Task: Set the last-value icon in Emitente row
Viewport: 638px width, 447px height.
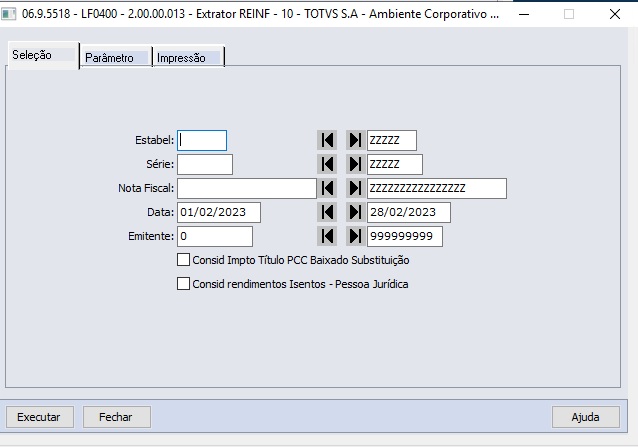Action: [x=356, y=236]
